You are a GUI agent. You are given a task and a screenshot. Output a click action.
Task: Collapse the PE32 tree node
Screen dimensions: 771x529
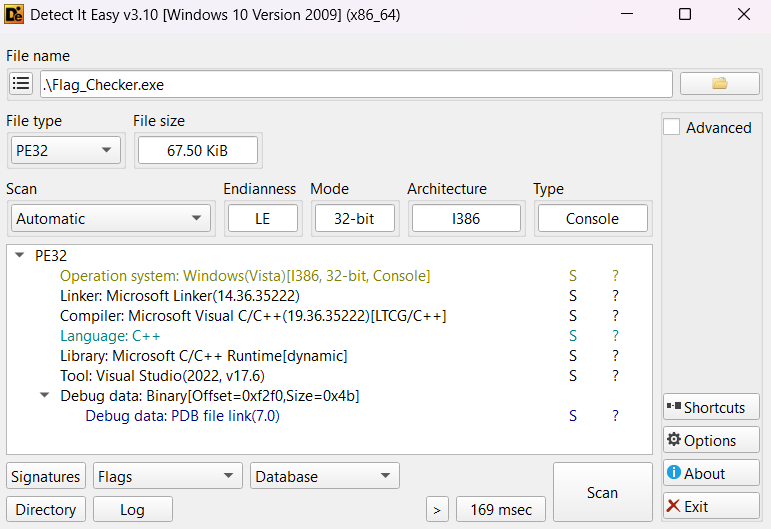(x=20, y=256)
